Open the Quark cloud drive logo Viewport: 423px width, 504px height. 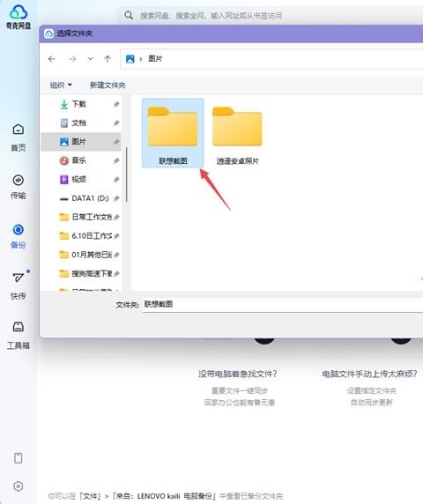coord(19,17)
